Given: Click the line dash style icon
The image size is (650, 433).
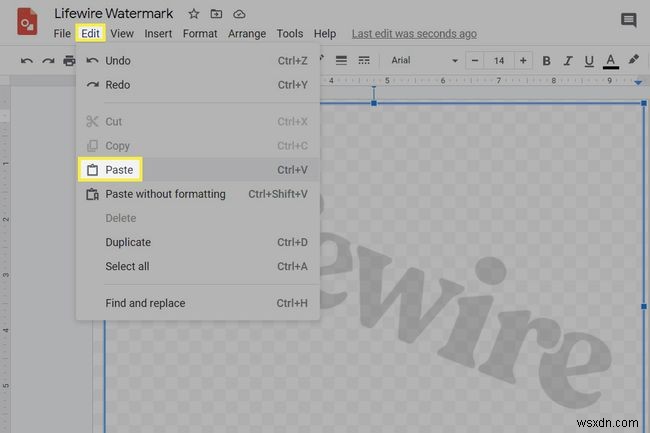Looking at the screenshot, I should click(364, 60).
